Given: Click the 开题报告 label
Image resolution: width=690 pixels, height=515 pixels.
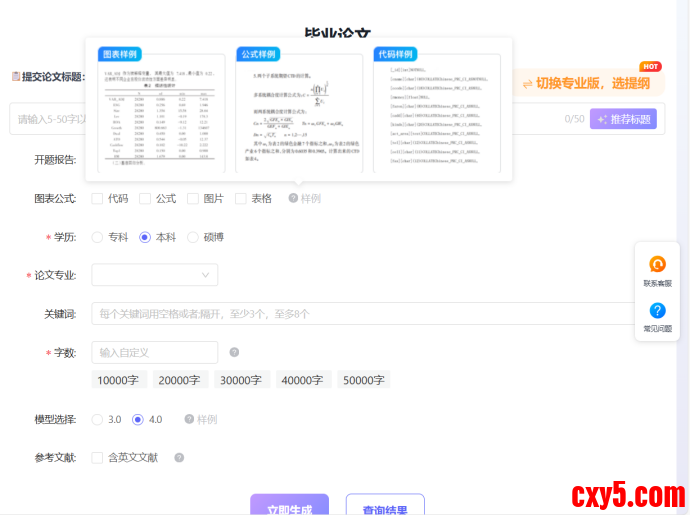Looking at the screenshot, I should [x=55, y=160].
